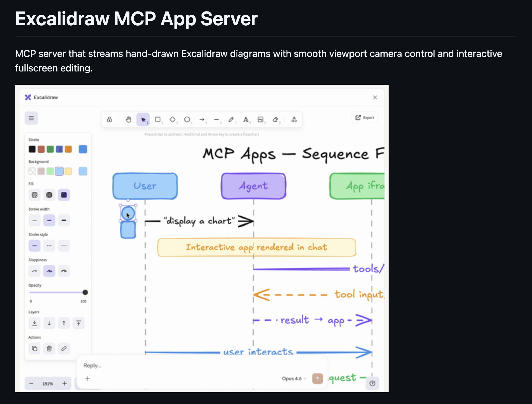
Task: Open the Opus 4.6 model selector
Action: click(293, 379)
